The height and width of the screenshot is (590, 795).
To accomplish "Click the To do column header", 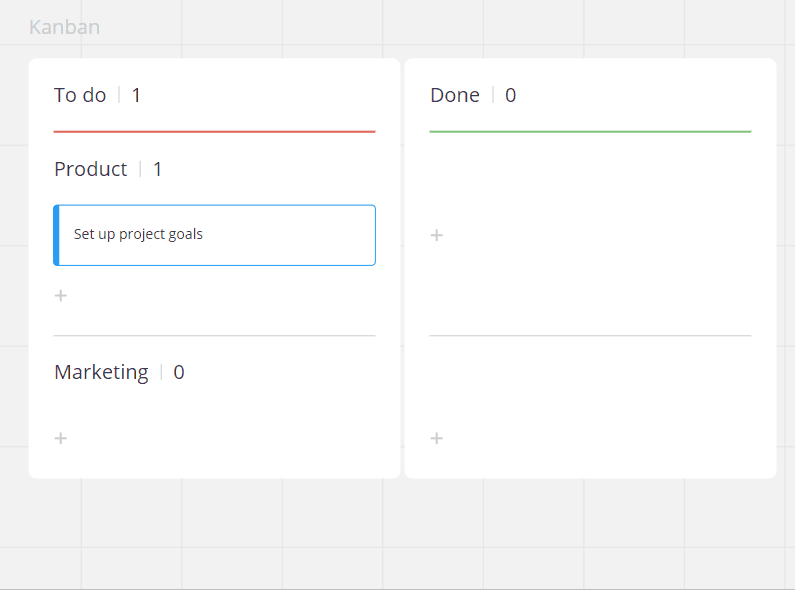I will [80, 95].
